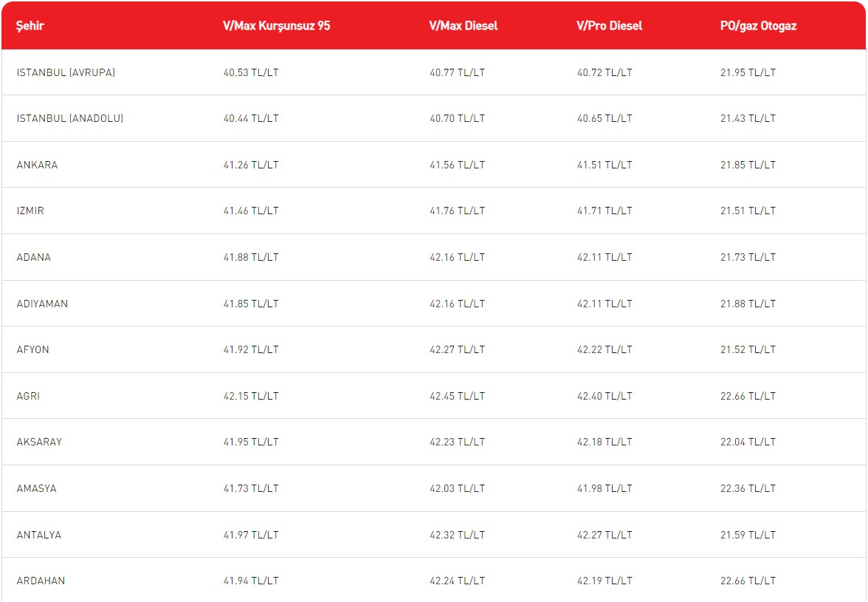Click Izmir's 41.46 TL/LT price
The image size is (868, 602).
click(x=251, y=211)
